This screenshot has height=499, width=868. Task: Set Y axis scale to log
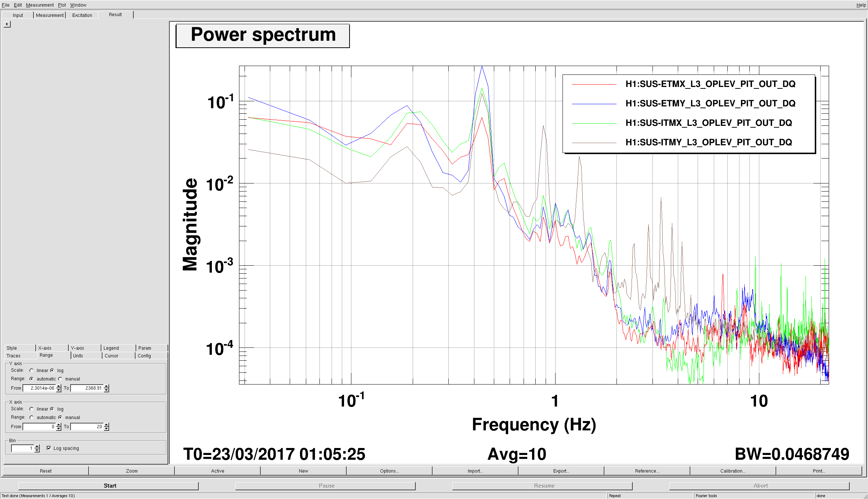tap(52, 370)
